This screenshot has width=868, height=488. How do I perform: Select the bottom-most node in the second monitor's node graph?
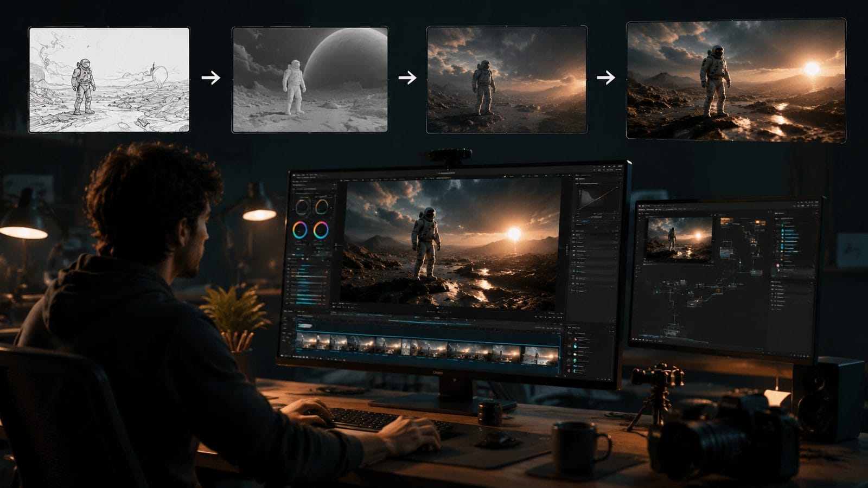point(673,331)
